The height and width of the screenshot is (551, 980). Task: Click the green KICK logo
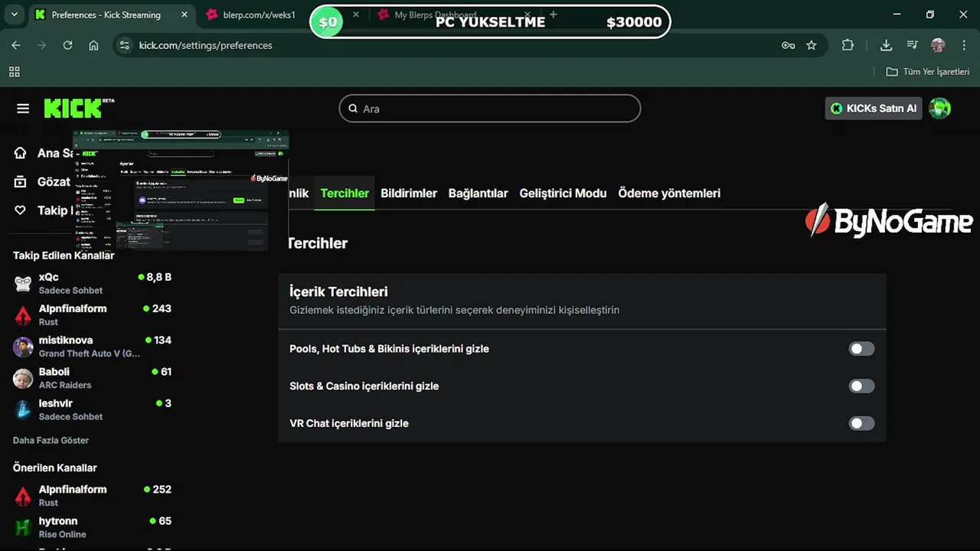point(75,109)
